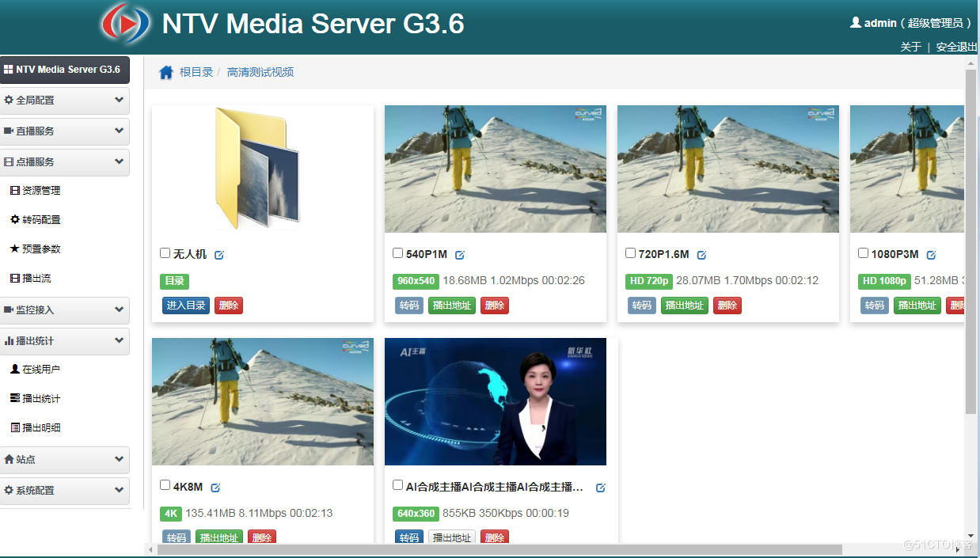Click the edit icon beside 4K8M
The image size is (980, 558).
click(215, 488)
